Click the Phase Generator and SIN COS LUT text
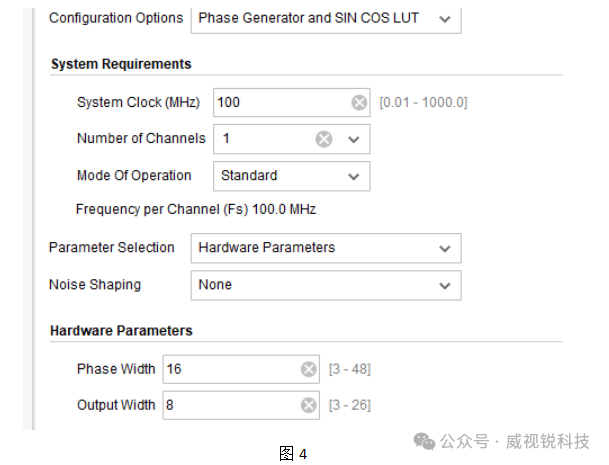 308,18
